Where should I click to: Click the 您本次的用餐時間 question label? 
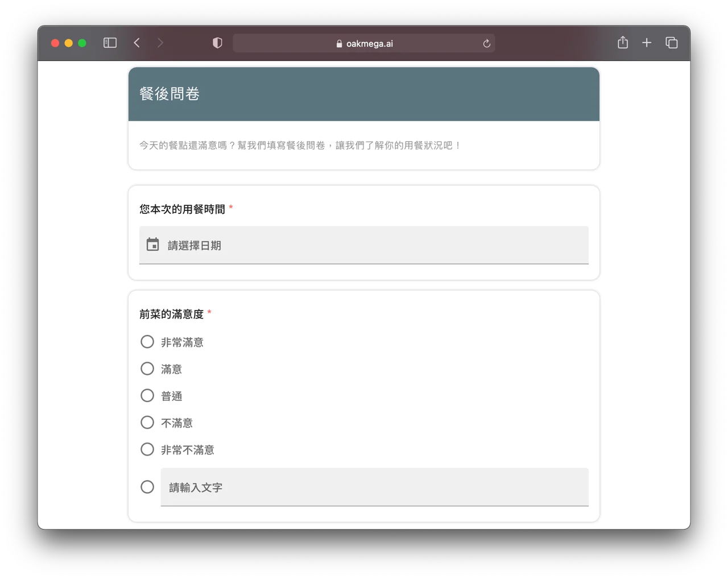click(x=183, y=209)
